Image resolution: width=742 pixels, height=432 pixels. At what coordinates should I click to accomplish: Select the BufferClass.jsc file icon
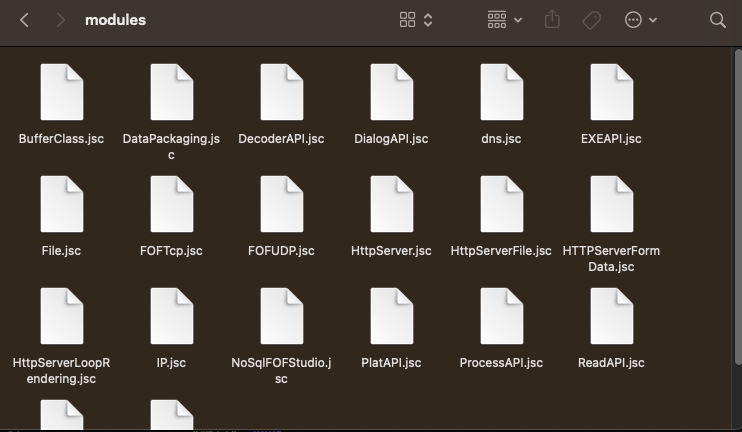62,92
